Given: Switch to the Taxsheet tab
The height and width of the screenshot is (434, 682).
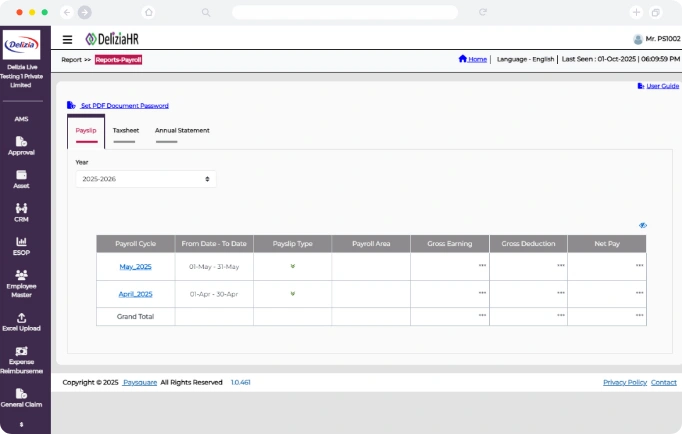Looking at the screenshot, I should [x=126, y=132].
